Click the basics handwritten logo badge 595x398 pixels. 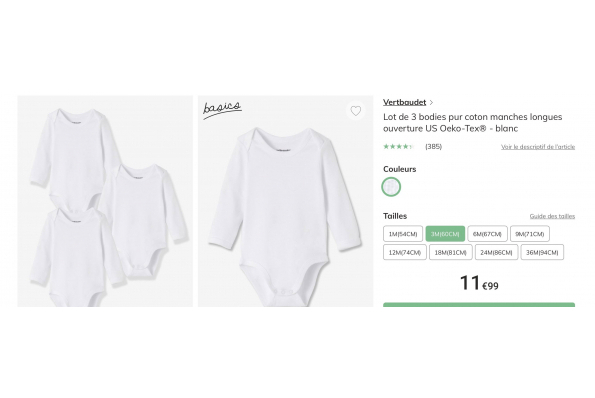coord(222,110)
